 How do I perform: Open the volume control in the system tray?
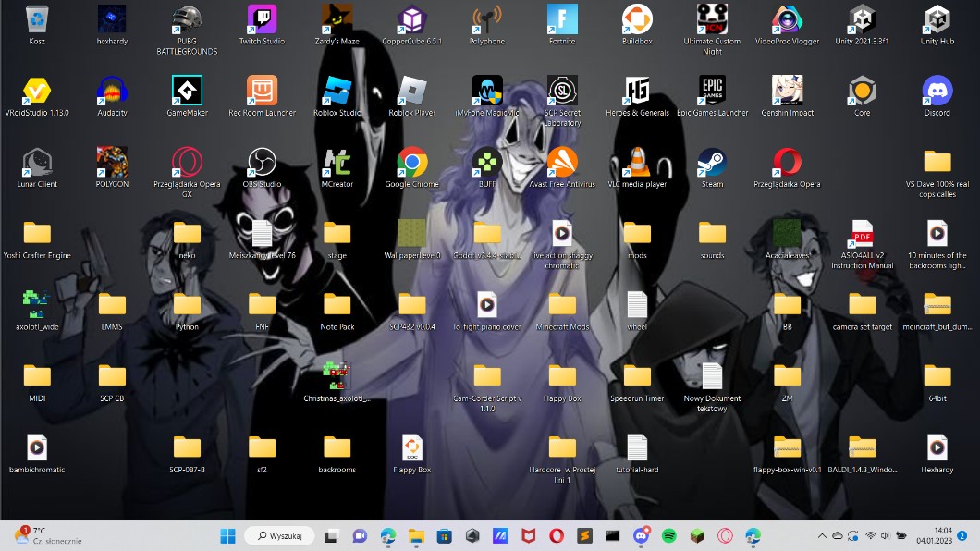coord(886,535)
